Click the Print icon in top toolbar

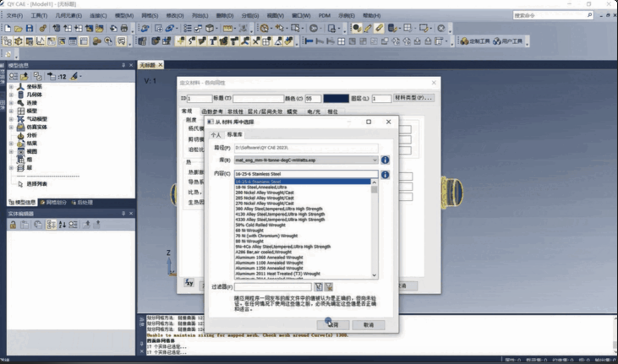[124, 28]
